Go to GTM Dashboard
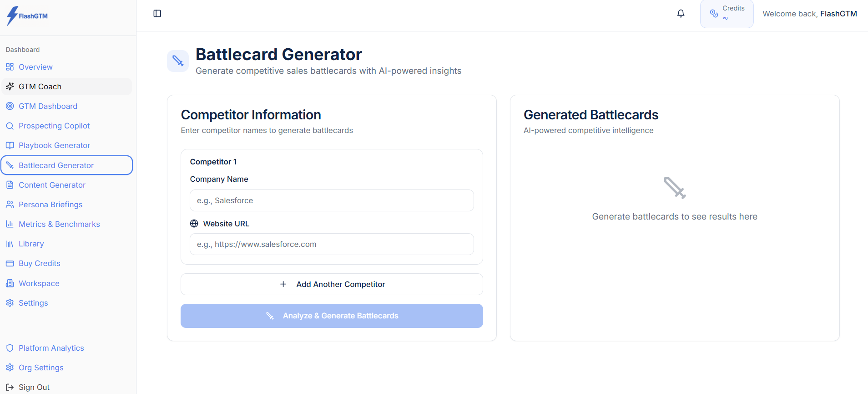This screenshot has width=868, height=394. tap(48, 106)
